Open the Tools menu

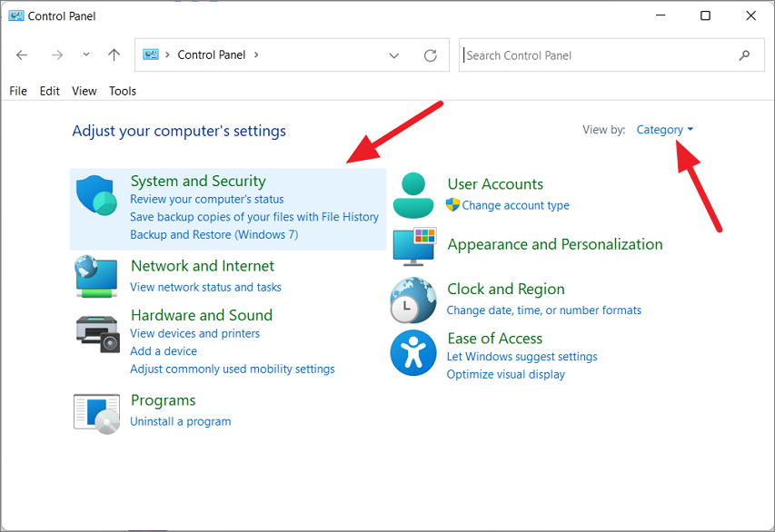coord(123,91)
